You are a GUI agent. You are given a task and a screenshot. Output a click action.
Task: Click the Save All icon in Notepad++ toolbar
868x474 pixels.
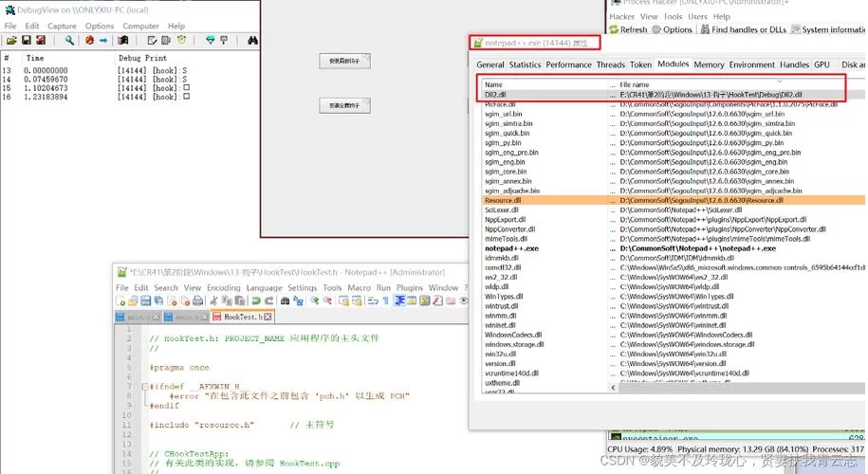click(x=158, y=301)
